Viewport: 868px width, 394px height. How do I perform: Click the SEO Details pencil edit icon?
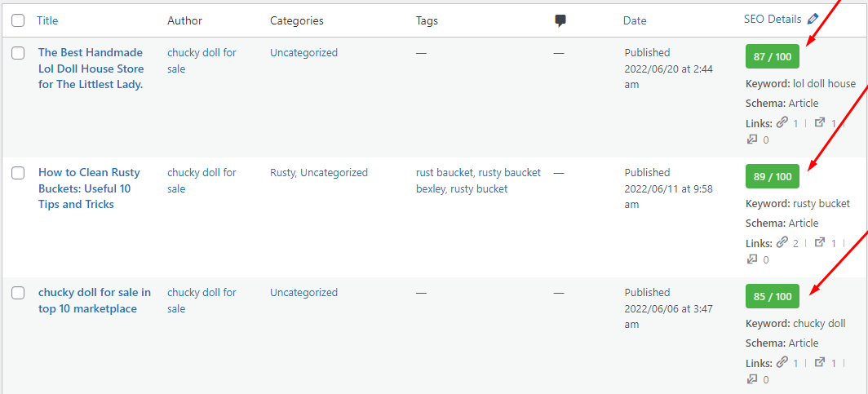coord(813,19)
